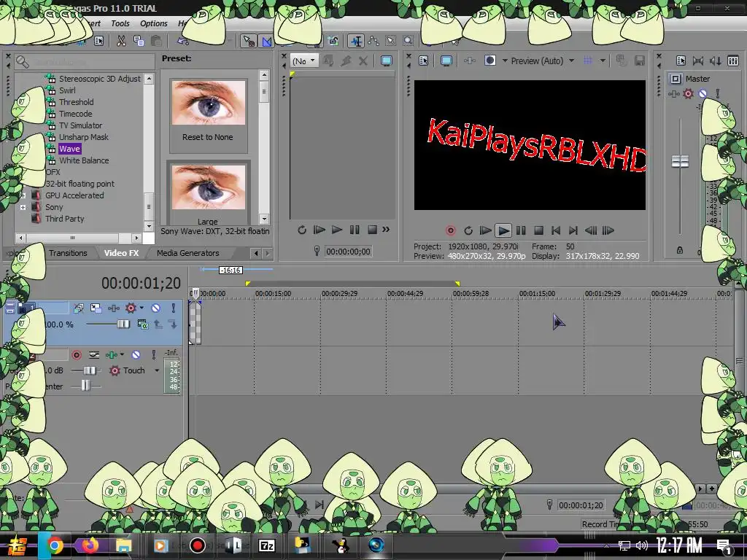Click mixer Dim Output icon

pyautogui.click(x=716, y=61)
